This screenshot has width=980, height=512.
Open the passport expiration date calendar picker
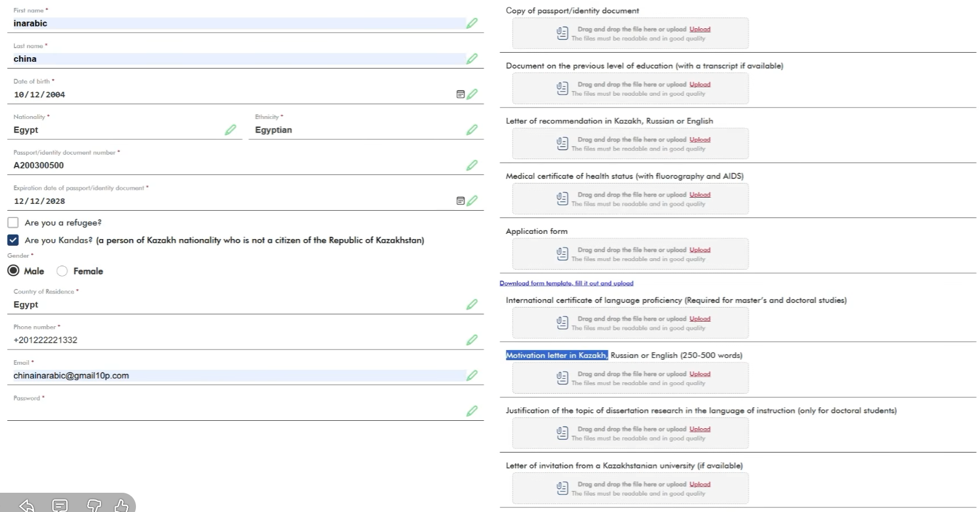click(461, 200)
